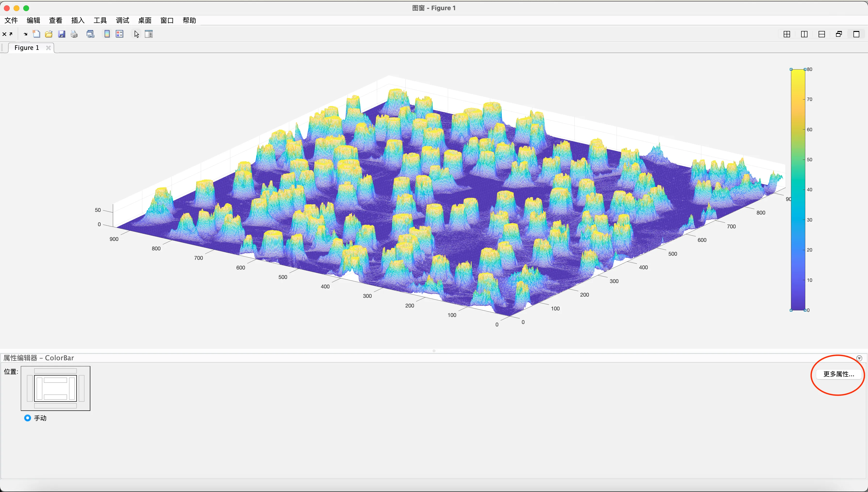Screen dimensions: 868x492
Task: Split figures left and right
Action: pos(804,34)
